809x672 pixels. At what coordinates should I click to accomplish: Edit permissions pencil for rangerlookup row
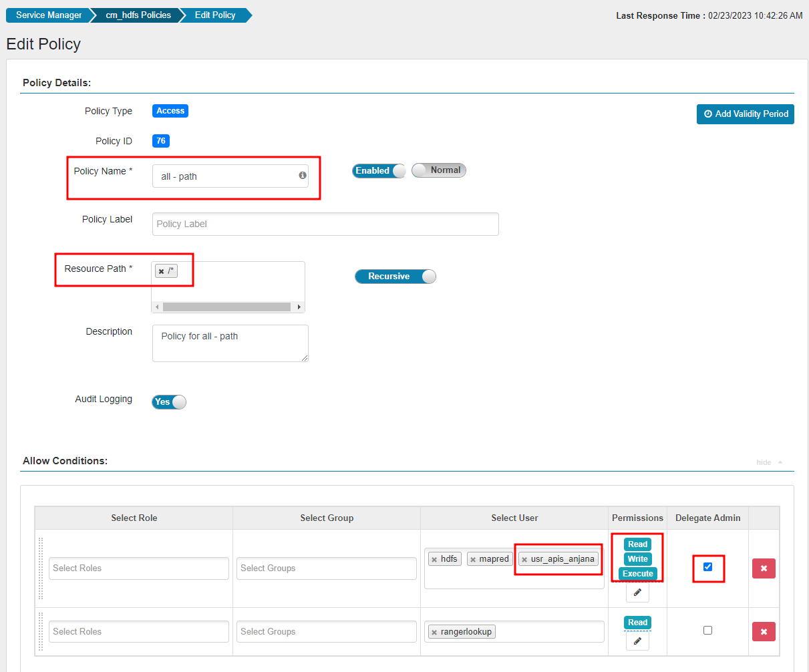(x=637, y=641)
